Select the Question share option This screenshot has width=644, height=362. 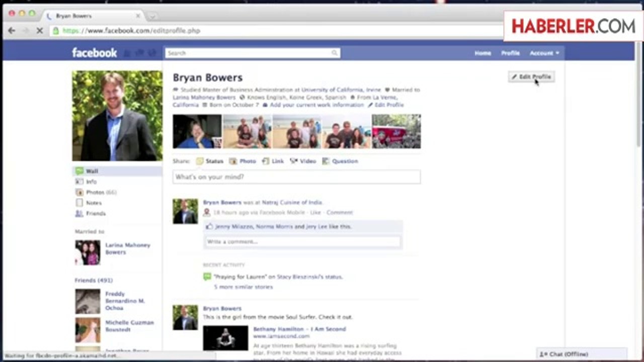[340, 161]
